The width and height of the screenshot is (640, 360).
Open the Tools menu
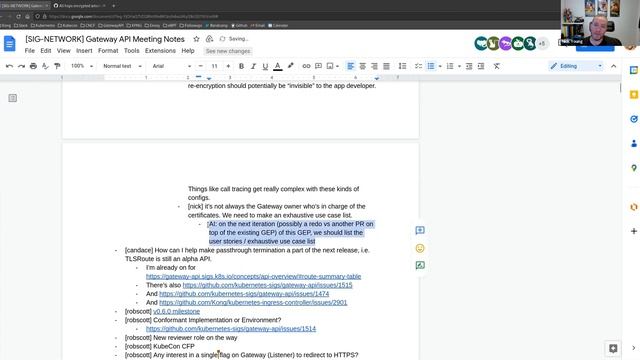tap(131, 51)
